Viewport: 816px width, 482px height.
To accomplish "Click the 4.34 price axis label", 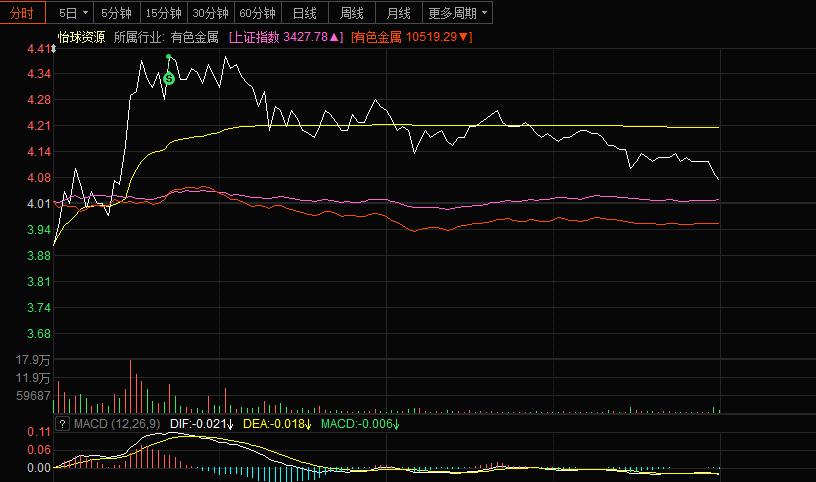I will tap(39, 74).
